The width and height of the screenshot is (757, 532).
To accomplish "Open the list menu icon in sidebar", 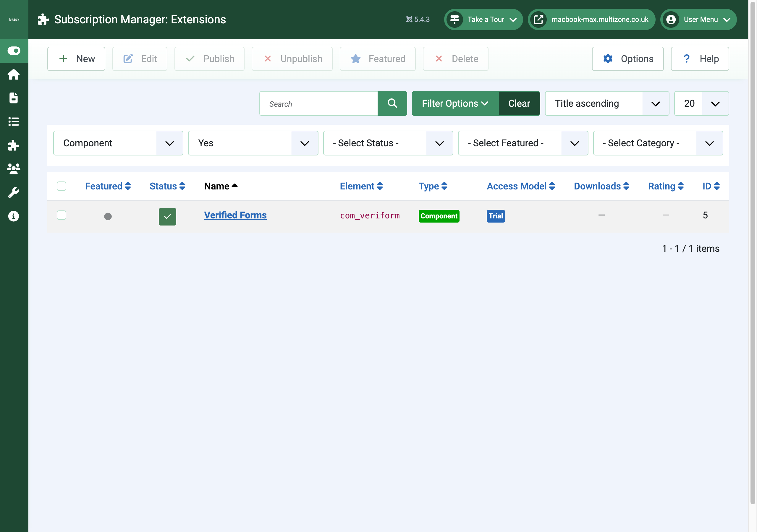I will [x=14, y=122].
